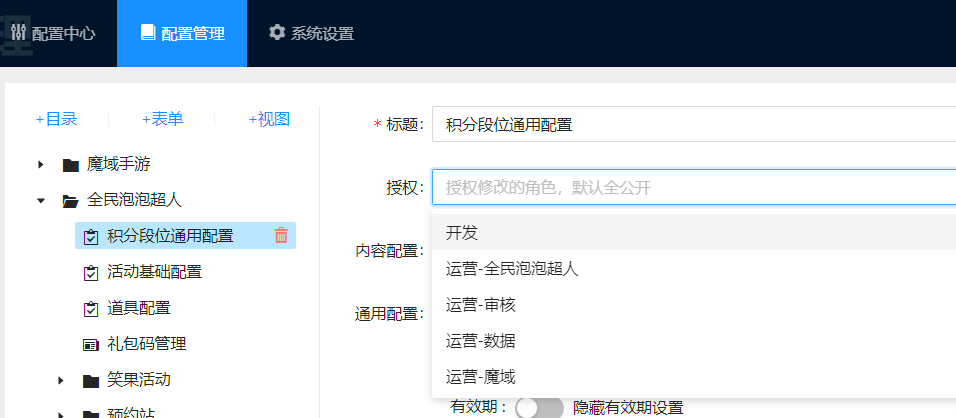Focus the 标题 input field

click(694, 124)
